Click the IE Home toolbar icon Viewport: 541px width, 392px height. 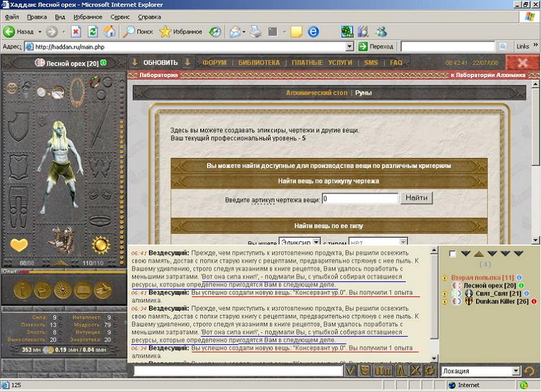[x=109, y=31]
